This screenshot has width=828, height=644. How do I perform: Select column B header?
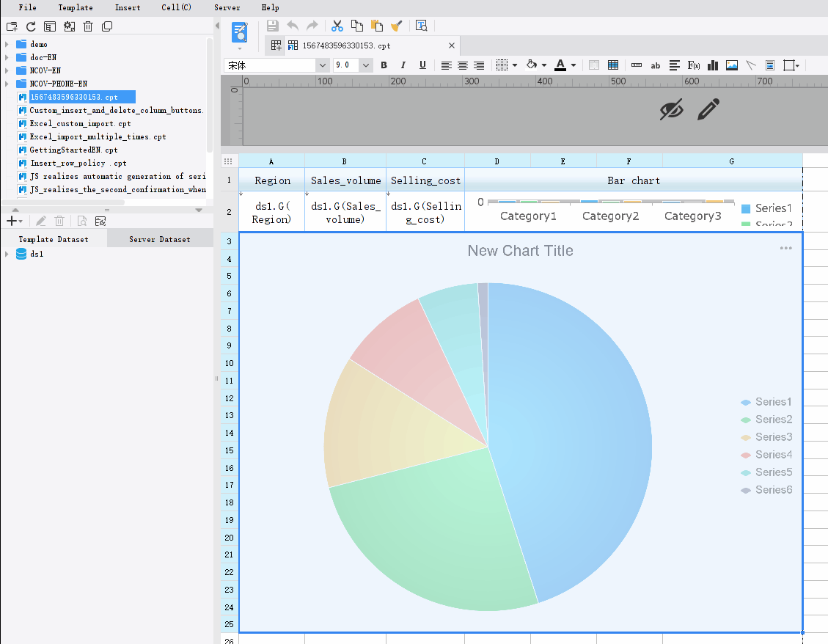[345, 161]
